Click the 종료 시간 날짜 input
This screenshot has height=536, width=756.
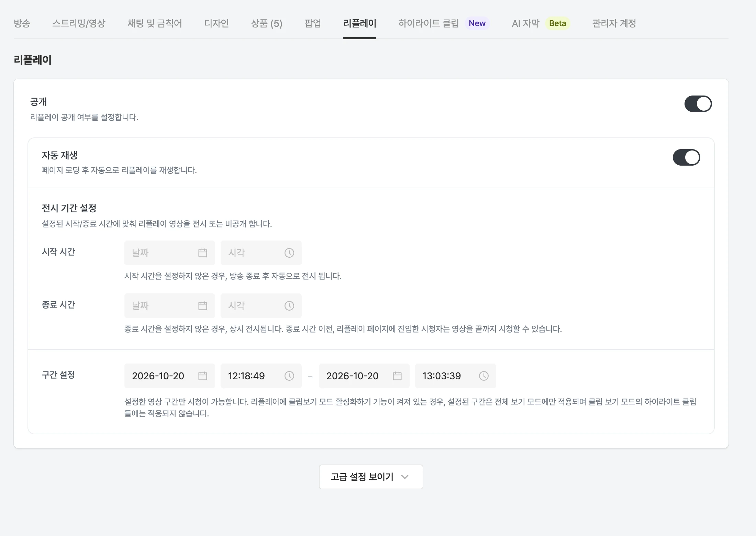[170, 306]
